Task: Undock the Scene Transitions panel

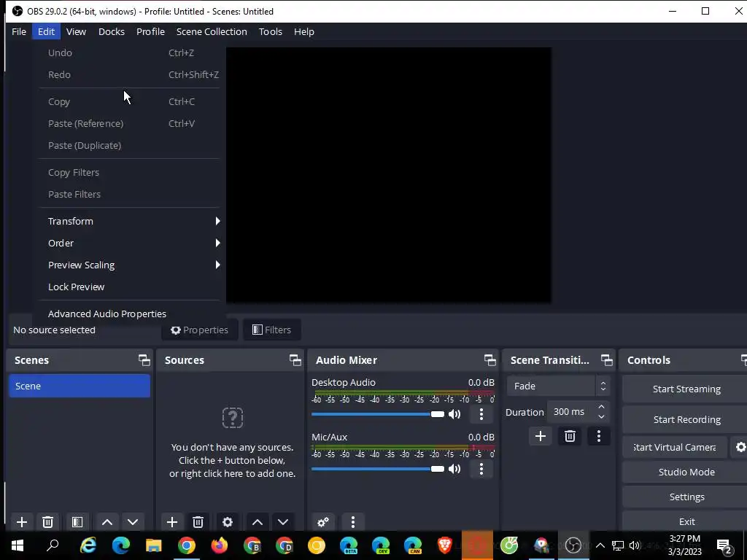Action: coord(606,360)
